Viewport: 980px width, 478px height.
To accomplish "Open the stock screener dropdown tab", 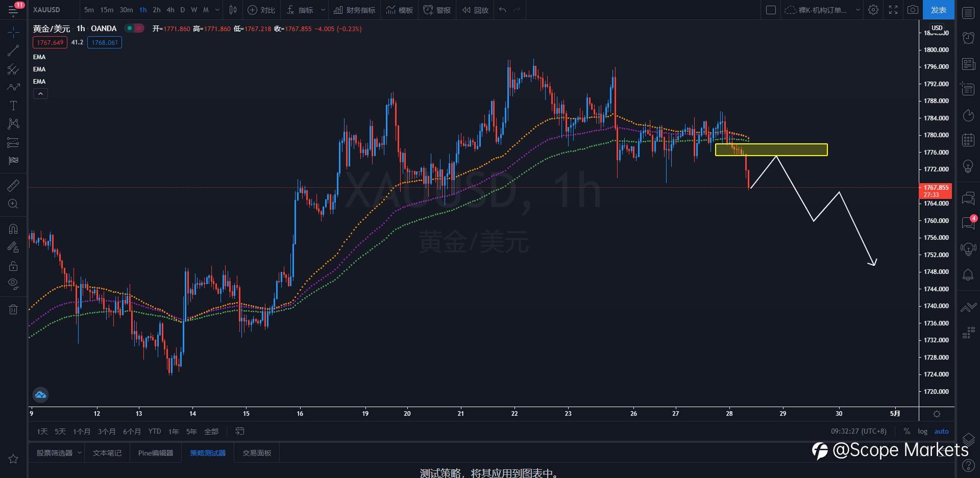I will (59, 453).
